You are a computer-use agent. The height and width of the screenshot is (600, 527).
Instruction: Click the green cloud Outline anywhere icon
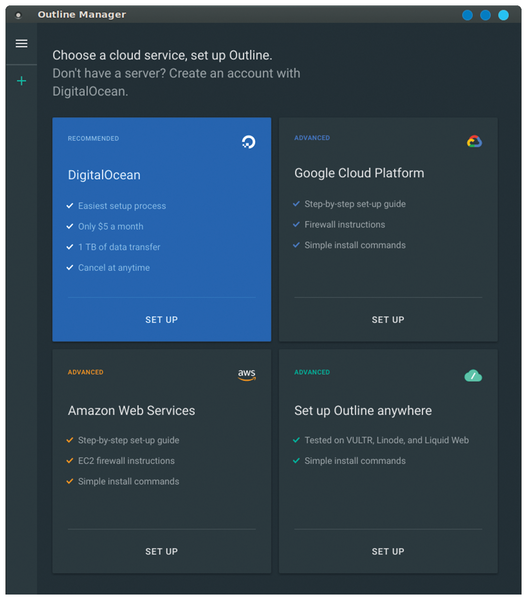click(x=473, y=376)
